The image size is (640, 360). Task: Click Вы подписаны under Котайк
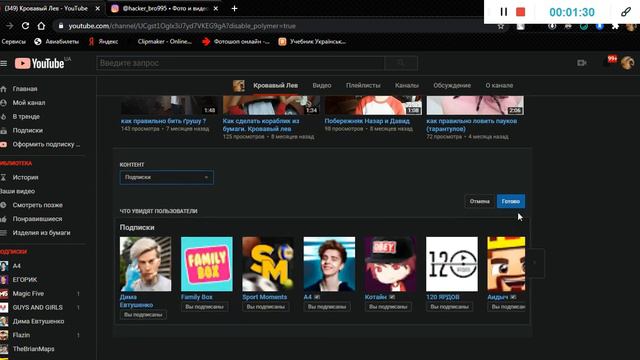point(388,307)
